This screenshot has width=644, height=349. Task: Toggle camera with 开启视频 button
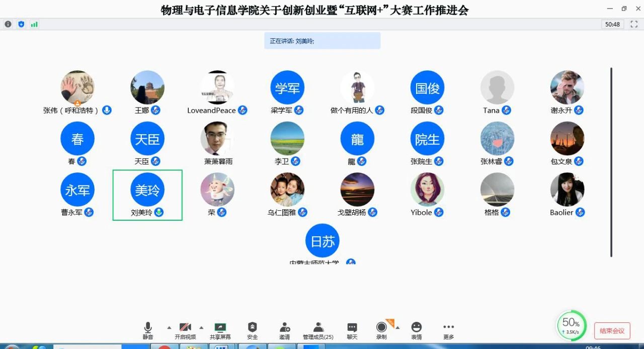coord(185,328)
